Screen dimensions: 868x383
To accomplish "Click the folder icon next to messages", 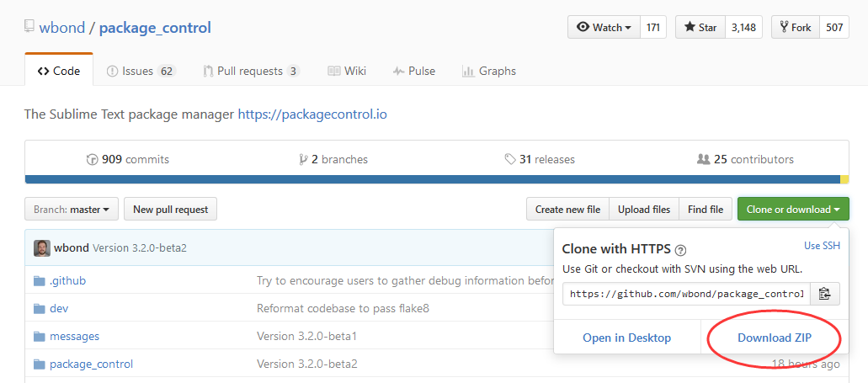I will click(39, 337).
